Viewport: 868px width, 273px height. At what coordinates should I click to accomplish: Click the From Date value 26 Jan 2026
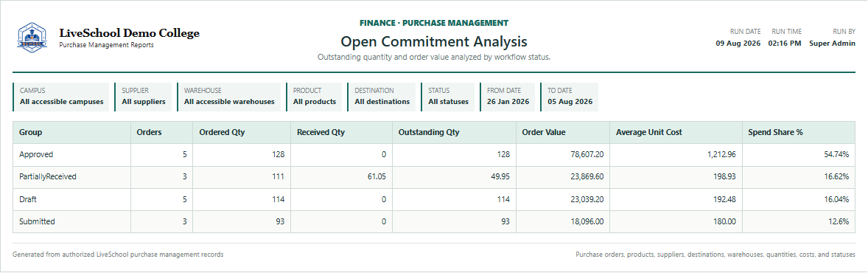coord(508,102)
